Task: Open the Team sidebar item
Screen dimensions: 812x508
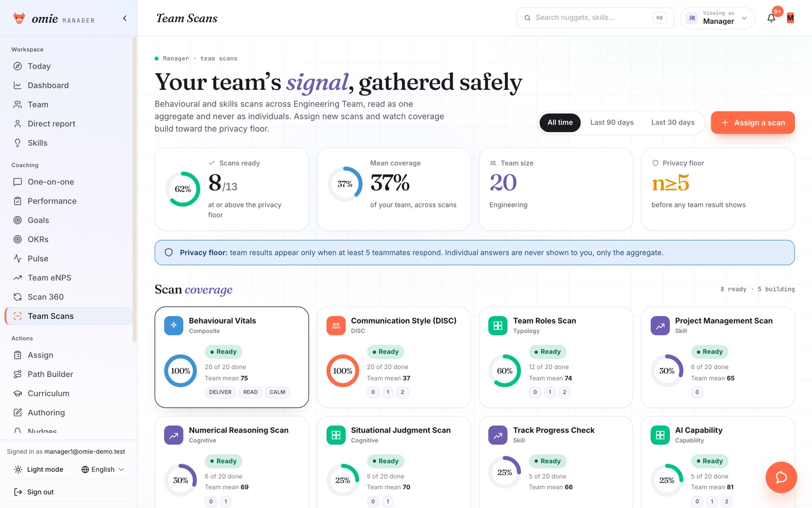Action: click(69, 105)
